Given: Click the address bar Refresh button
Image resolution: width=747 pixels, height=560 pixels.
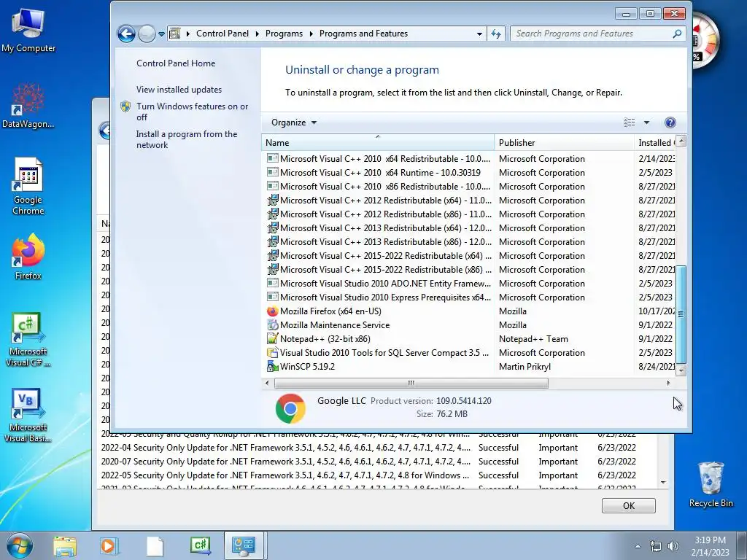Looking at the screenshot, I should click(496, 34).
